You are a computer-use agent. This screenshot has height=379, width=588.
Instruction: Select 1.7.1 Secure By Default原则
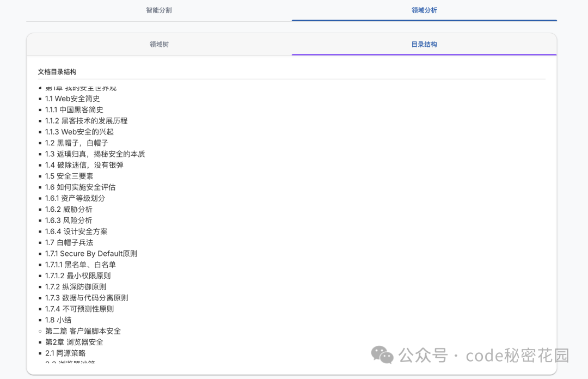[91, 254]
